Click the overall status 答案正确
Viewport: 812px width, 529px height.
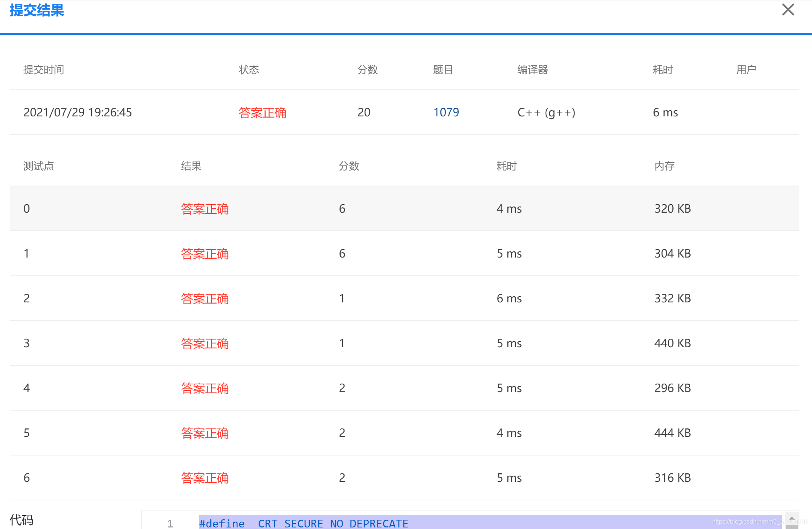click(262, 113)
